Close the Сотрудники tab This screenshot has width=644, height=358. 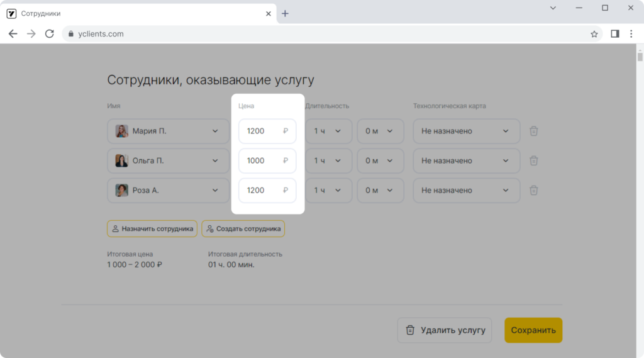(x=268, y=14)
